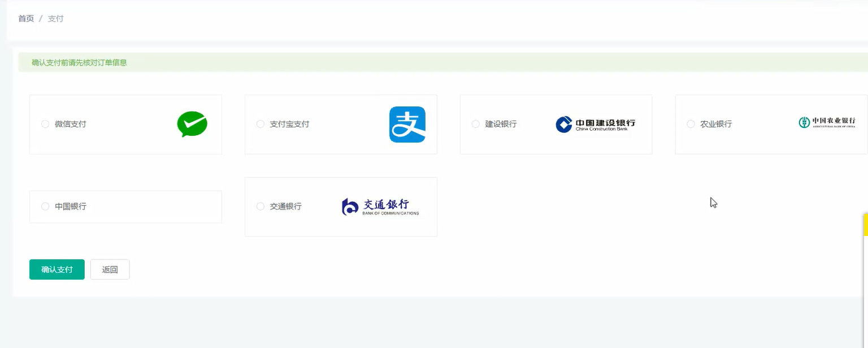The width and height of the screenshot is (868, 348).
Task: Confirm payment with 确认支付 button
Action: [x=57, y=269]
